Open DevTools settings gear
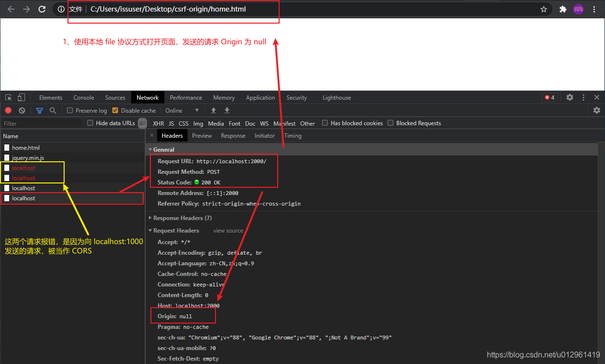605x364 pixels. point(570,97)
